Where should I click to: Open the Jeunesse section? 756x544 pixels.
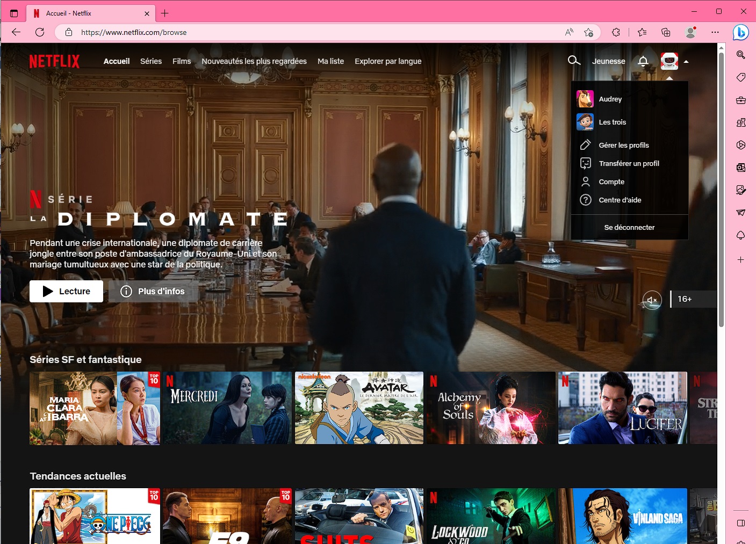pyautogui.click(x=608, y=61)
